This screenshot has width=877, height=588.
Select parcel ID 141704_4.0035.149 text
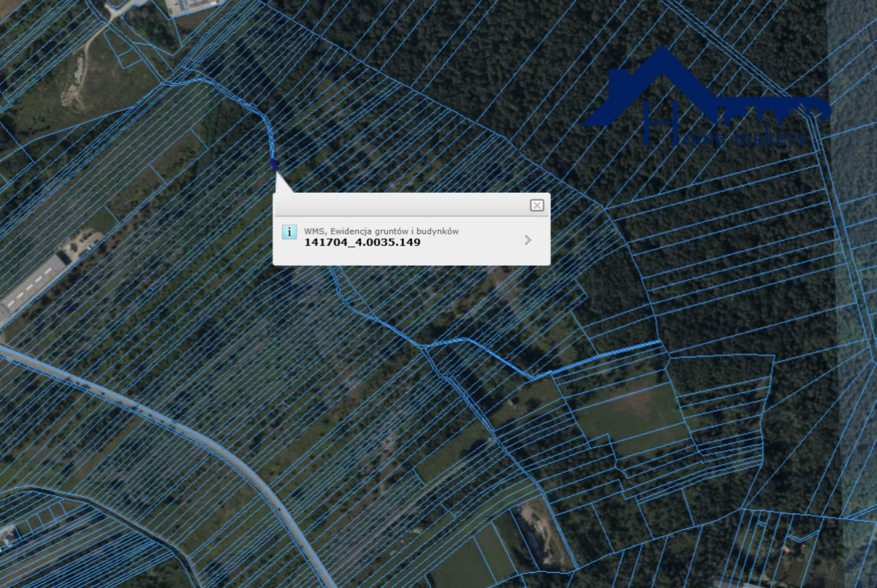tap(362, 243)
